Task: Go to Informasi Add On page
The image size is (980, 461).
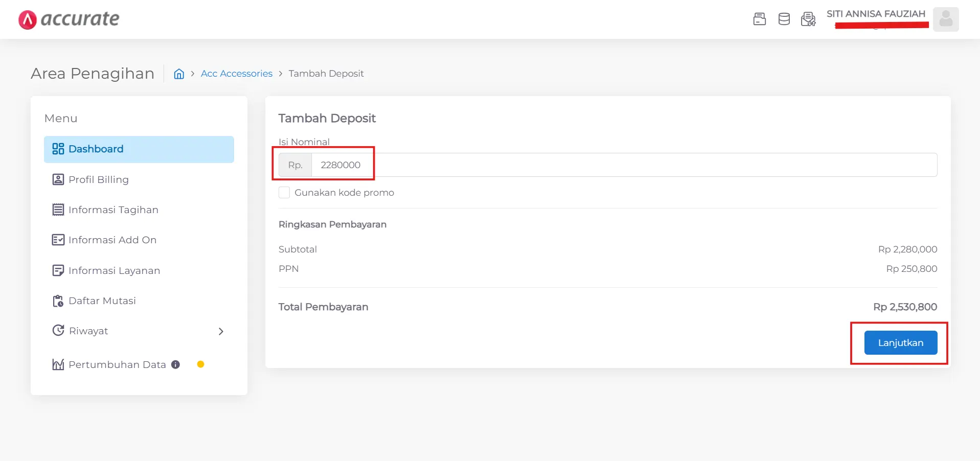Action: (x=112, y=240)
